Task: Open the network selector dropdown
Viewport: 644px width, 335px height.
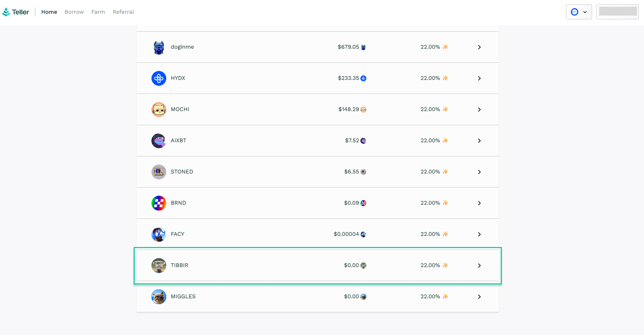Action: click(579, 12)
